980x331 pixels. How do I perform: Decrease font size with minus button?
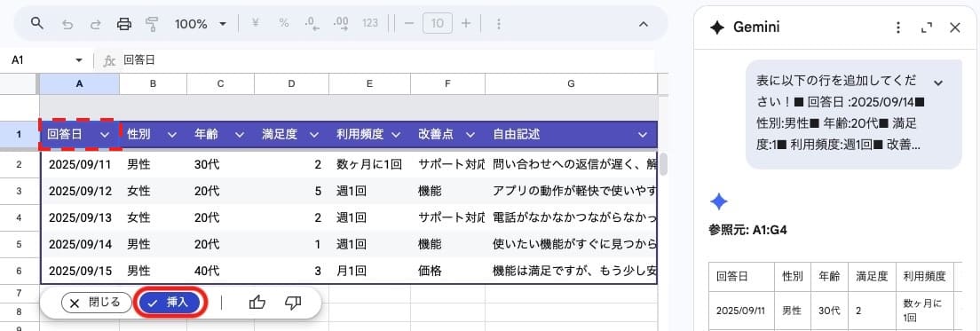tap(409, 24)
